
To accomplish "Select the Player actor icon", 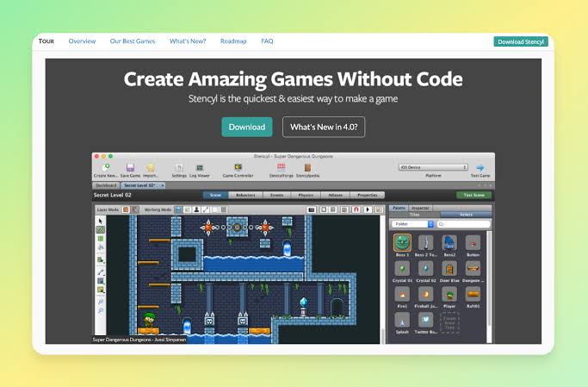I will pos(449,295).
